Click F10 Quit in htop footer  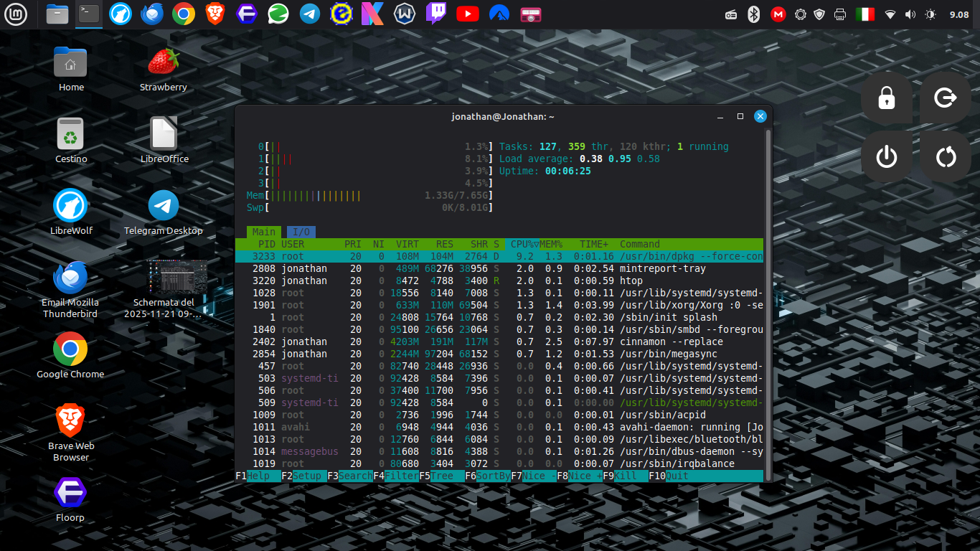tap(669, 476)
